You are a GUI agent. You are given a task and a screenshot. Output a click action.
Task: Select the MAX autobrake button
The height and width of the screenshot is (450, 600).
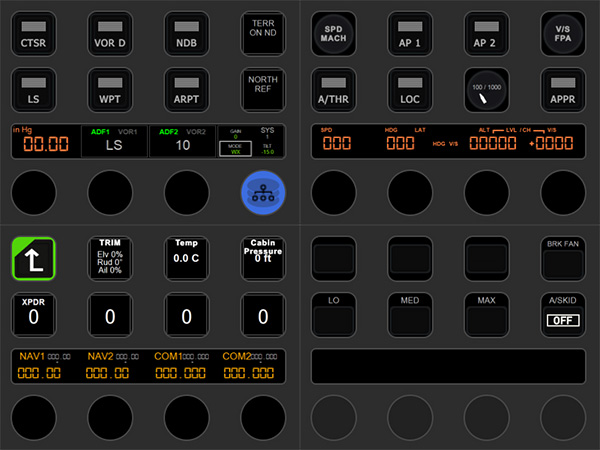(x=486, y=315)
